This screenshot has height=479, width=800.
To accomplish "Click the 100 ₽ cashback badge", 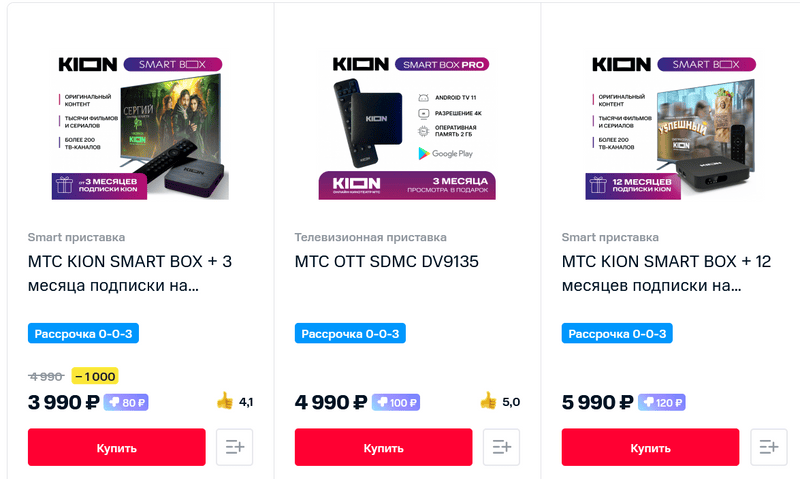I will 396,403.
